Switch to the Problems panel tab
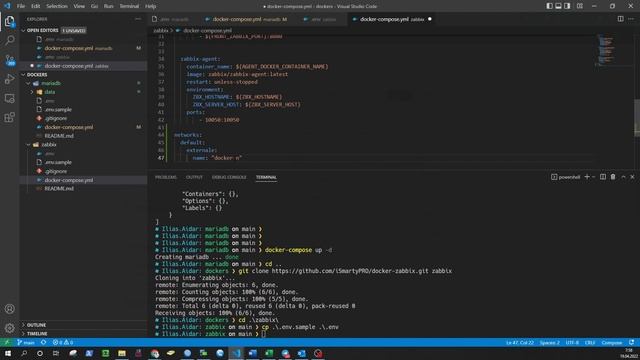 click(x=166, y=177)
